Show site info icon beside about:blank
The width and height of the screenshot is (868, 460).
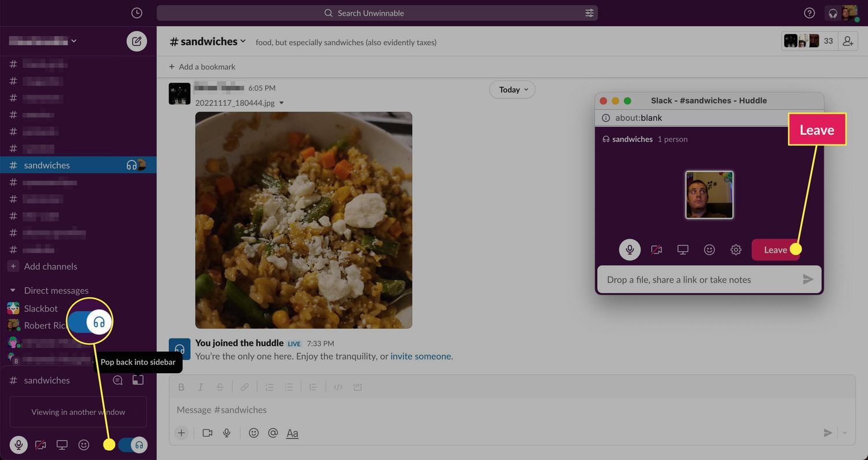click(x=606, y=117)
